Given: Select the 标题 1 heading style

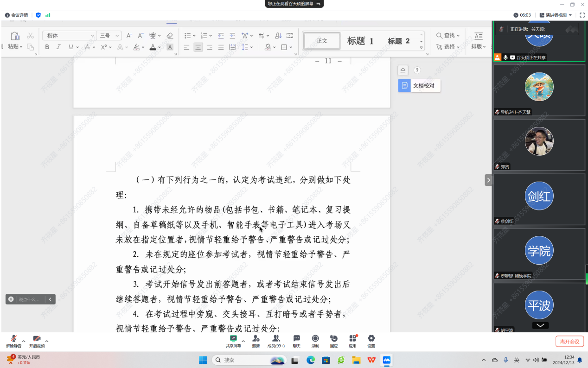Looking at the screenshot, I should [360, 41].
